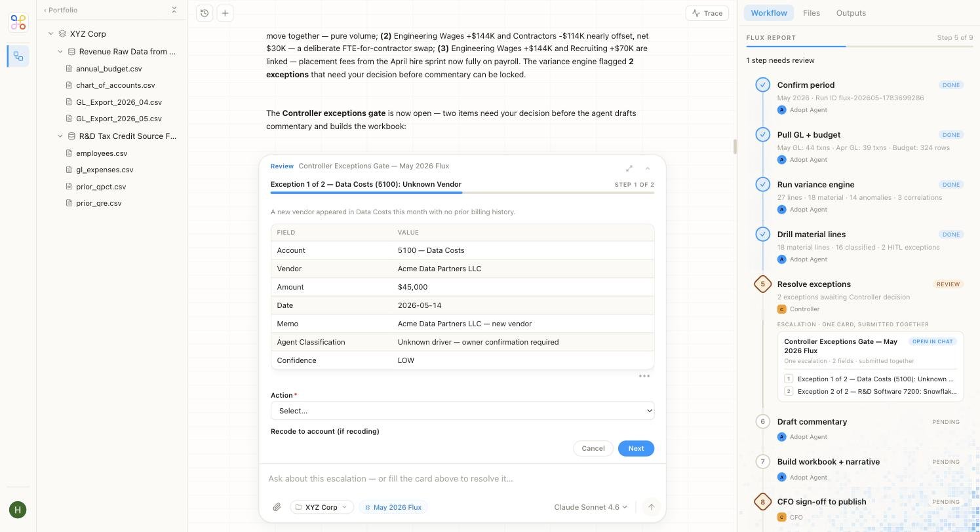Collapse R&D Tax Credit Source folder
The image size is (980, 532).
[x=60, y=136]
